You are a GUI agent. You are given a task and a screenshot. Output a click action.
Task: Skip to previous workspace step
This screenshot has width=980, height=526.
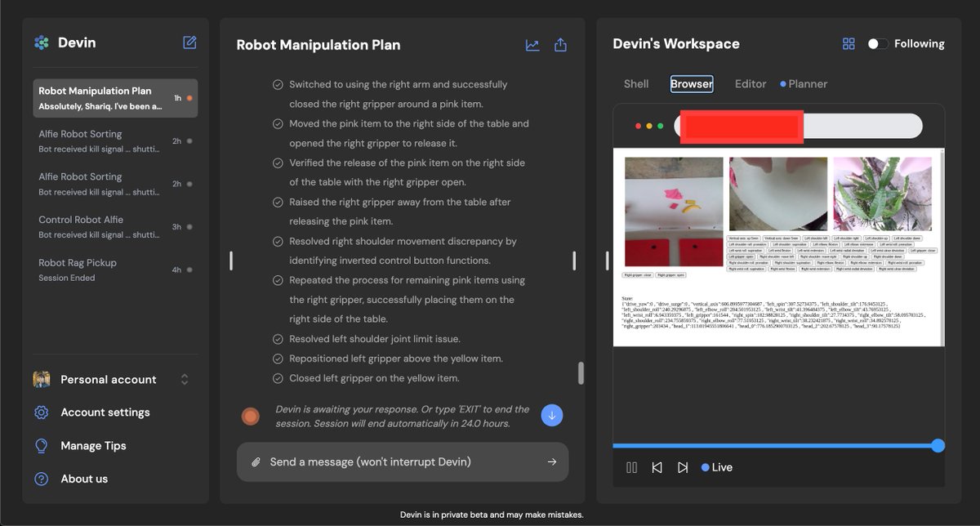click(657, 467)
